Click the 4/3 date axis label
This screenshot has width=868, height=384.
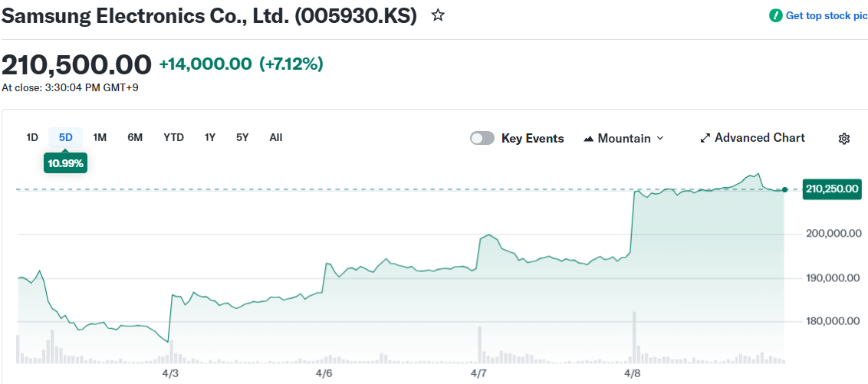[170, 373]
